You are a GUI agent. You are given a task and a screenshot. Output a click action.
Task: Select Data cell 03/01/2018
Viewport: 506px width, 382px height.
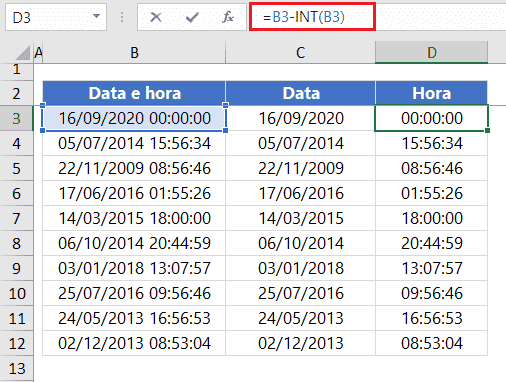(300, 268)
